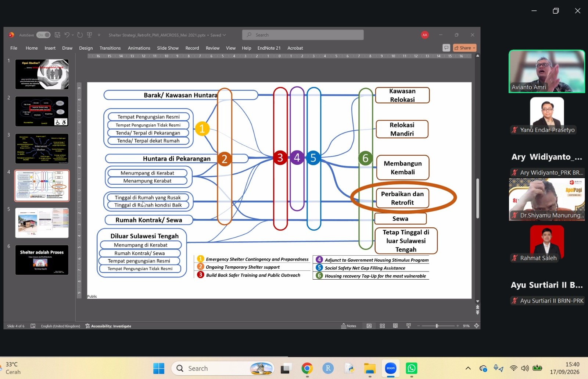Click the zoom out minus button
588x379 pixels.
pos(418,326)
